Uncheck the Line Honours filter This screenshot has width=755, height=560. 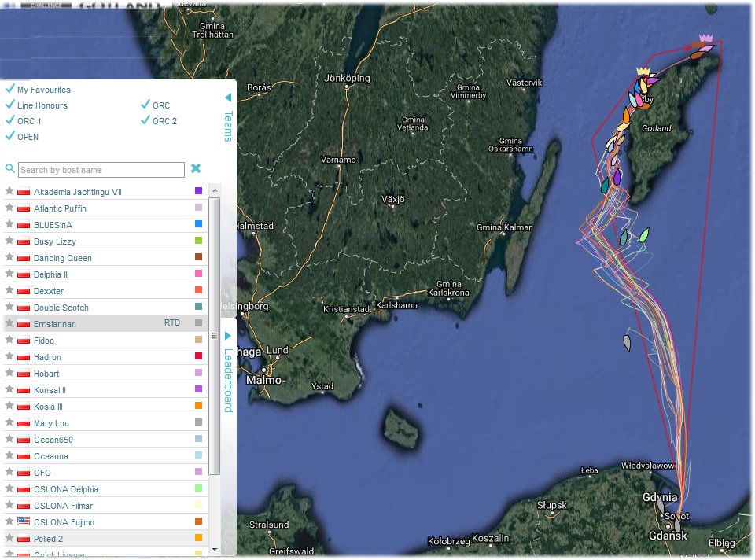pyautogui.click(x=10, y=105)
